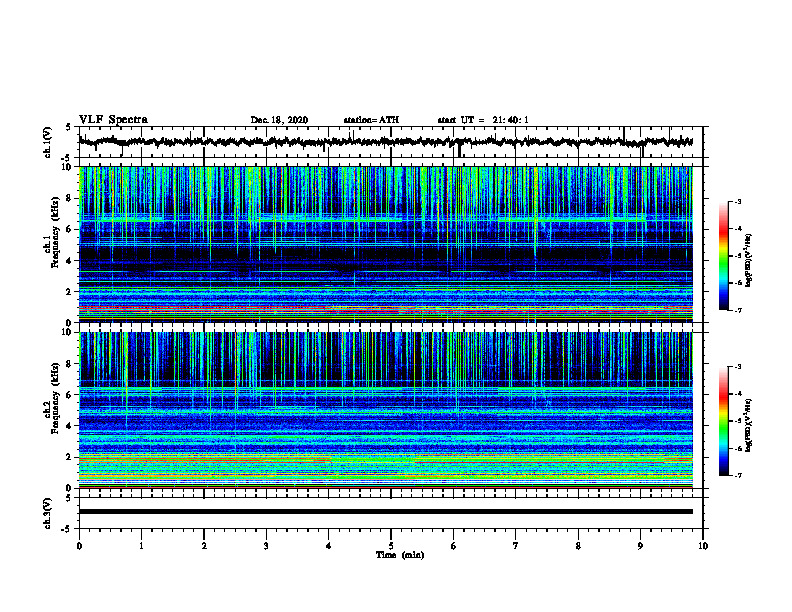Click the "4" kHz tick on ch.1 axis
The width and height of the screenshot is (792, 612).
point(69,261)
